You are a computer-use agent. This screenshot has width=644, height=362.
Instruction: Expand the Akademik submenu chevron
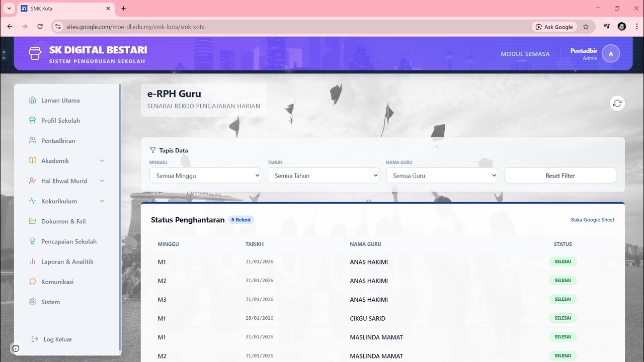[102, 160]
